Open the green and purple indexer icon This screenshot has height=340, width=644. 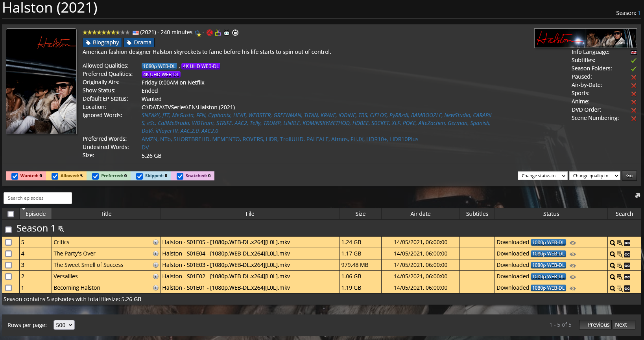pyautogui.click(x=218, y=33)
